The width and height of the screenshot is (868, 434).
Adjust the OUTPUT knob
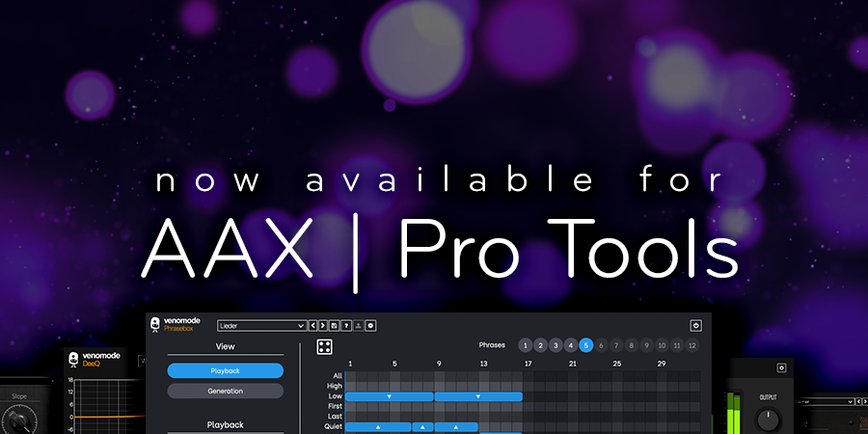(768, 420)
